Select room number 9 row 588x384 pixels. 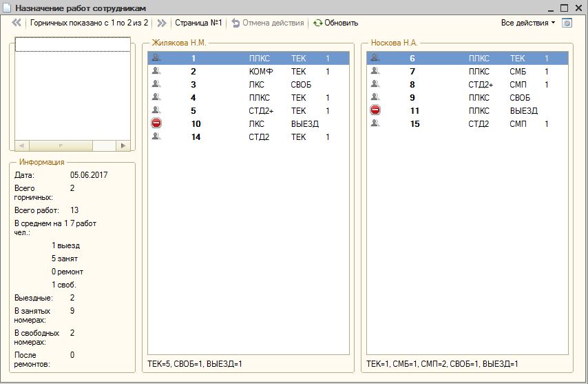(x=468, y=98)
